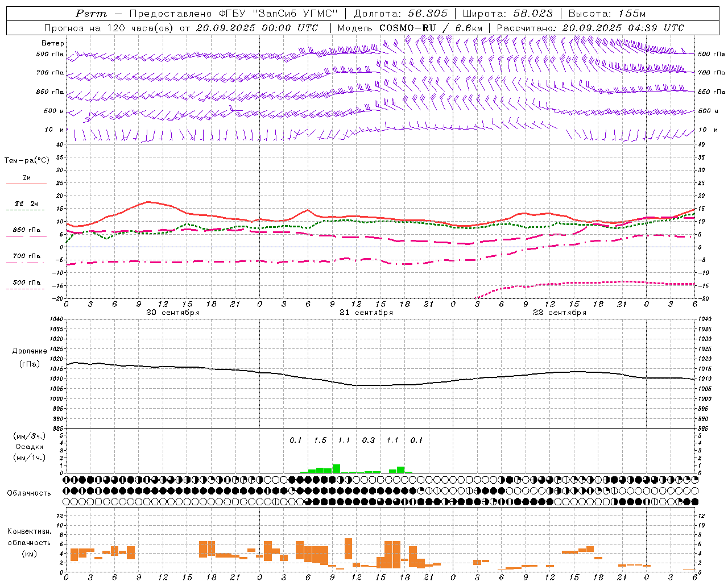Screen dimensions: 728x582
Task: Select the 'Td 2м' dew point legend entry
Action: click(27, 203)
